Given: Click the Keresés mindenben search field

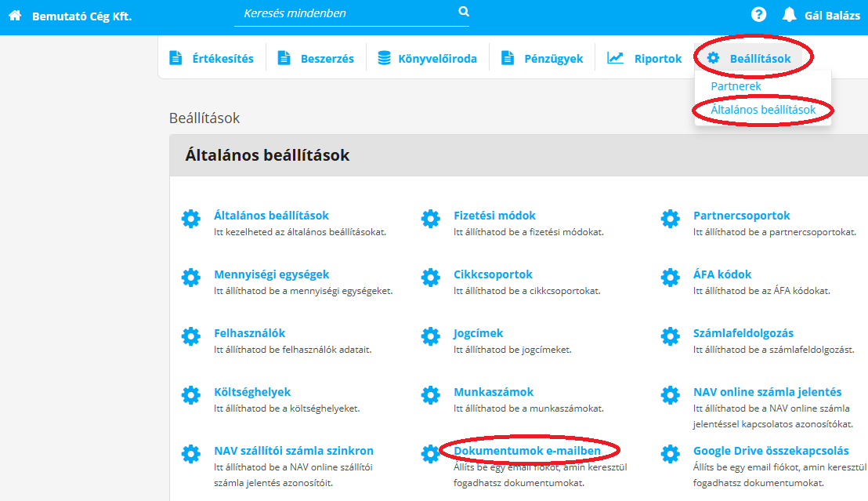Looking at the screenshot, I should [352, 13].
